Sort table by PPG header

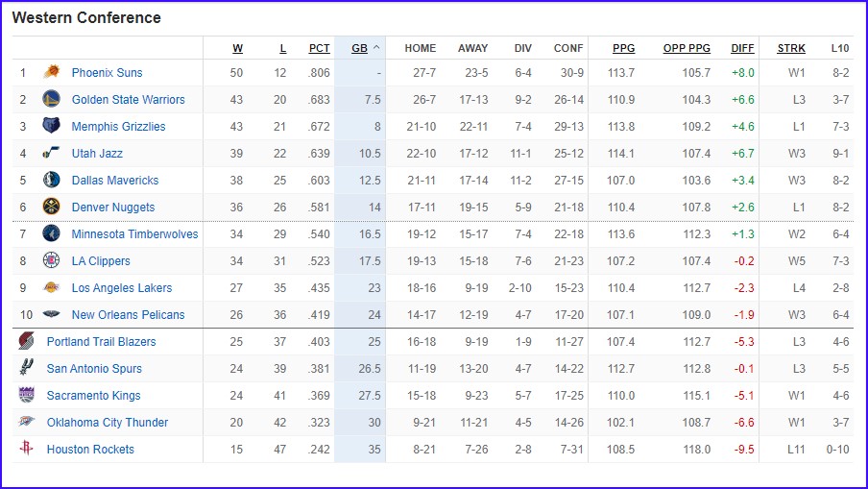click(623, 48)
